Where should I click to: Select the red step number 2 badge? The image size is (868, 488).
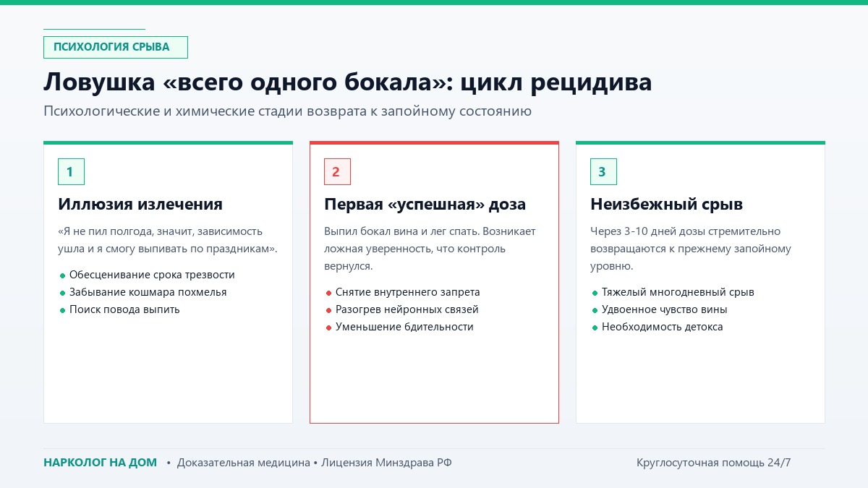click(337, 171)
